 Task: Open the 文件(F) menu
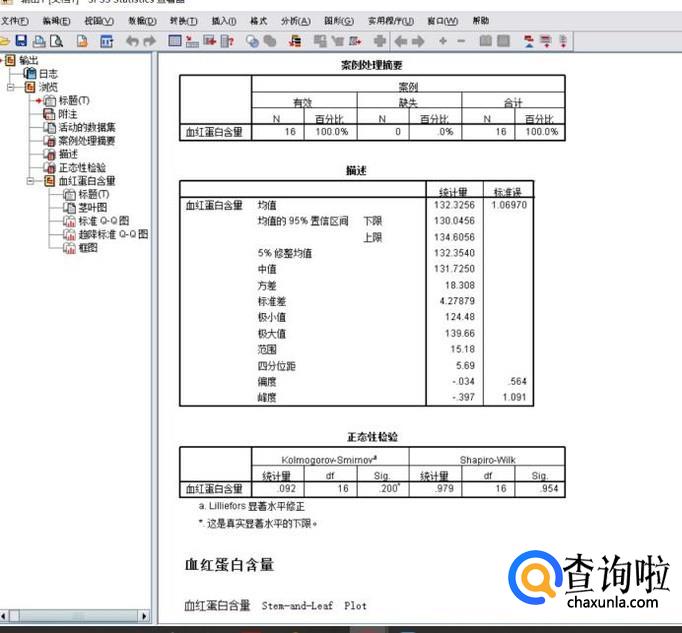(14, 21)
